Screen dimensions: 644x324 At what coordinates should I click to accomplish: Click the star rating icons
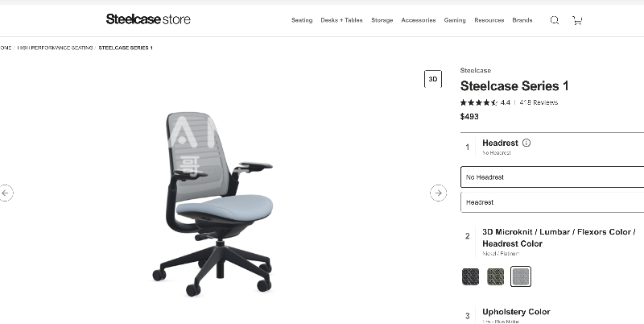click(479, 102)
